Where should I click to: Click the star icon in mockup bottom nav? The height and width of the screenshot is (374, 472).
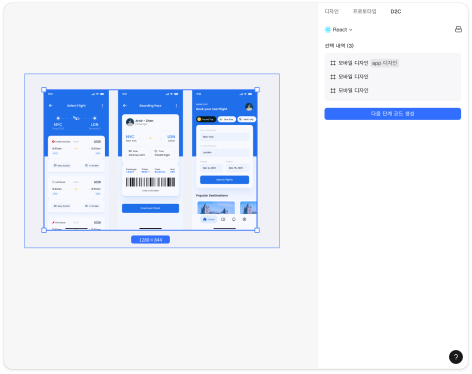click(244, 219)
